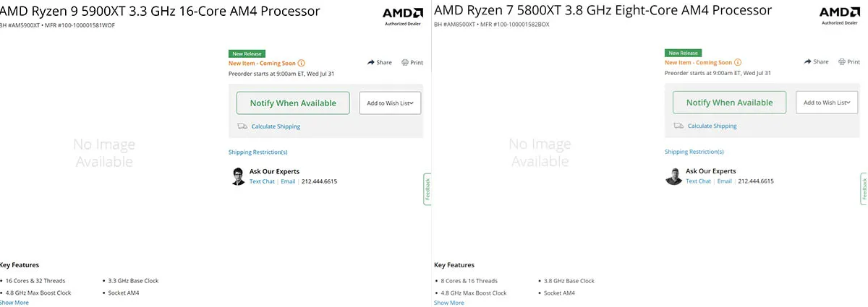Screen dimensions: 868x307
Task: Click the info icon next to Coming Soon for 5800XT
Action: pos(738,62)
